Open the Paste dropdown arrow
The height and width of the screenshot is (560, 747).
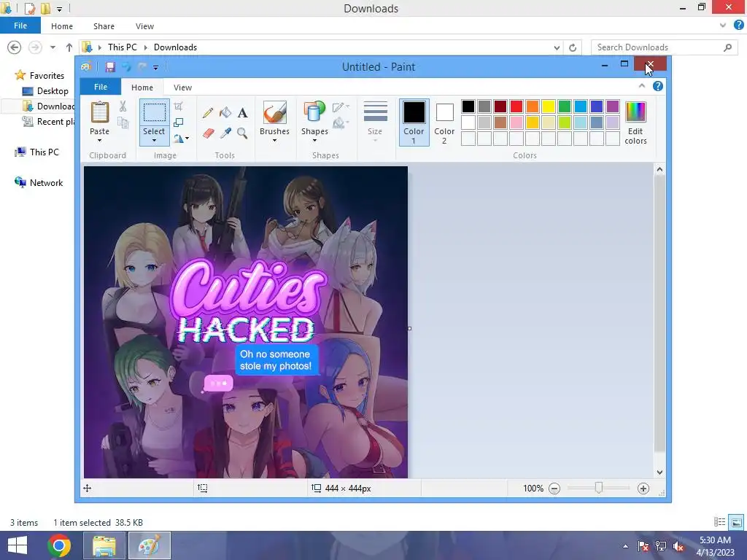point(99,141)
